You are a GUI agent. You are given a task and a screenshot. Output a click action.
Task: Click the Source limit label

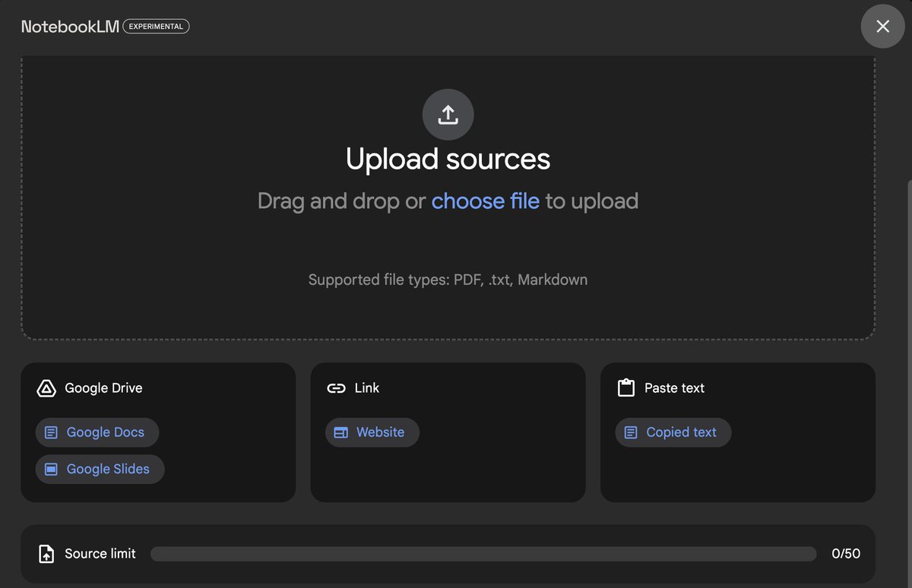point(100,554)
